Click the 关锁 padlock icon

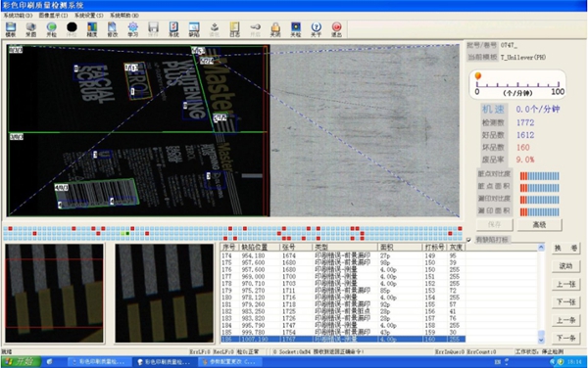tap(275, 29)
